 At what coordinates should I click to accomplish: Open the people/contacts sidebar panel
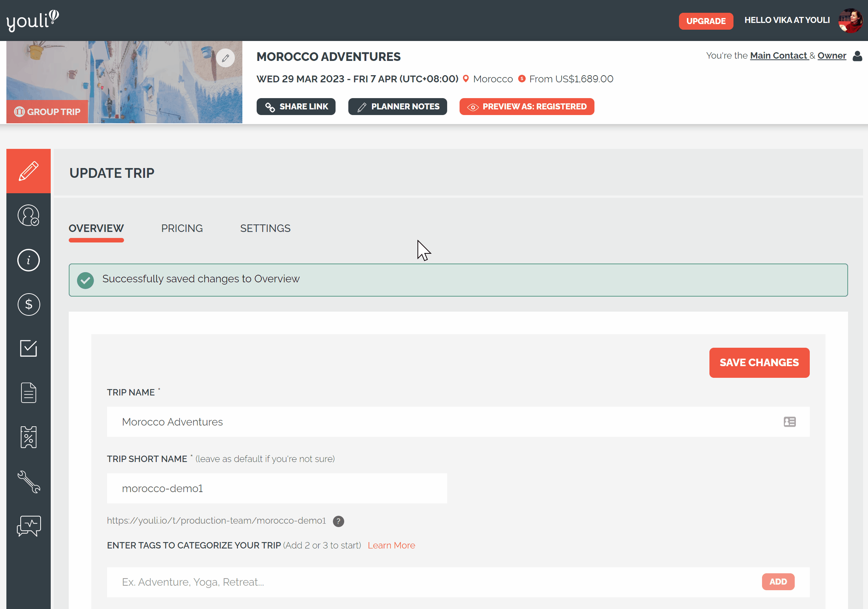pyautogui.click(x=28, y=216)
